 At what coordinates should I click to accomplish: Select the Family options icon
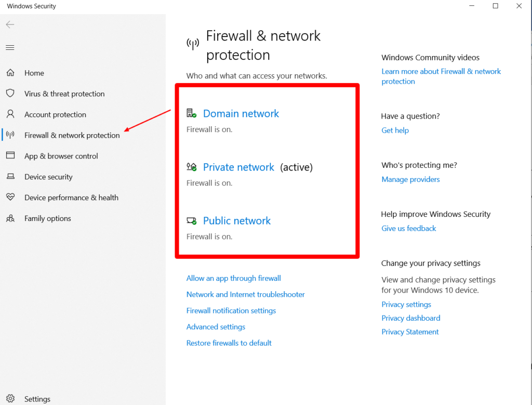[x=11, y=218]
